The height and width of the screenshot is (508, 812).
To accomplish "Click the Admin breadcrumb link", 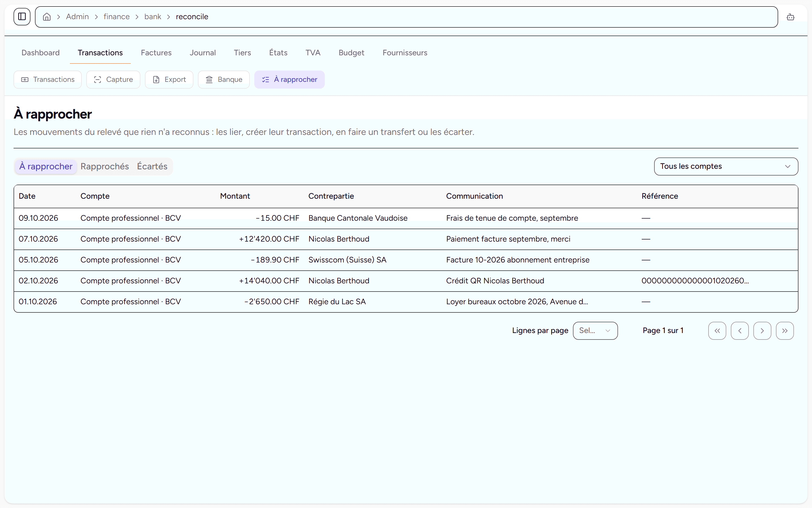I will pyautogui.click(x=78, y=17).
